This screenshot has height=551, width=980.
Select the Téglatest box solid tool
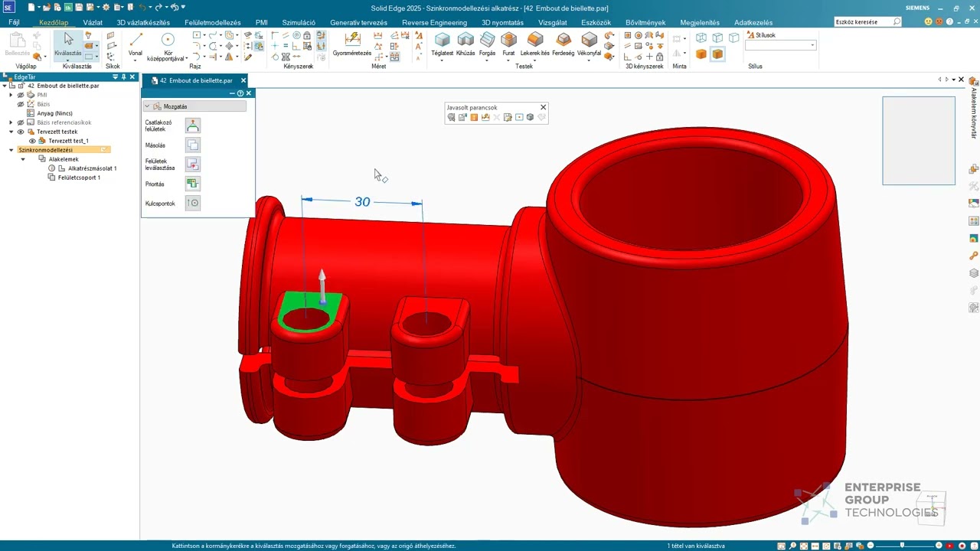click(443, 44)
